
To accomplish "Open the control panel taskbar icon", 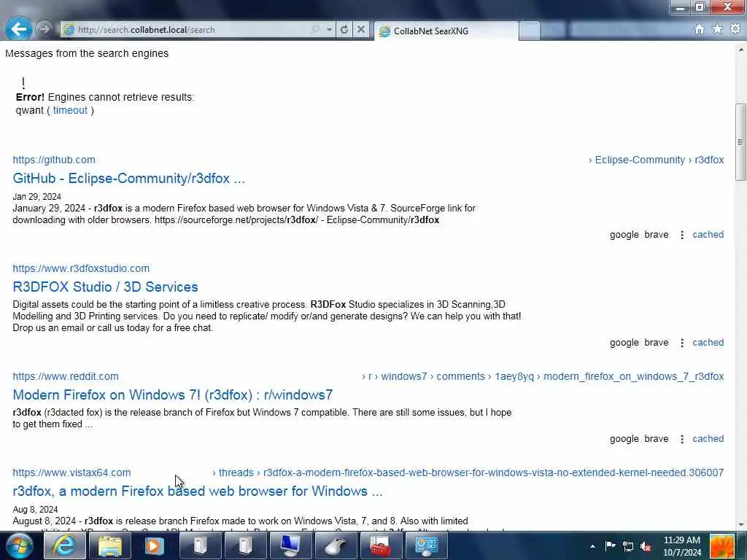I will pos(426,545).
